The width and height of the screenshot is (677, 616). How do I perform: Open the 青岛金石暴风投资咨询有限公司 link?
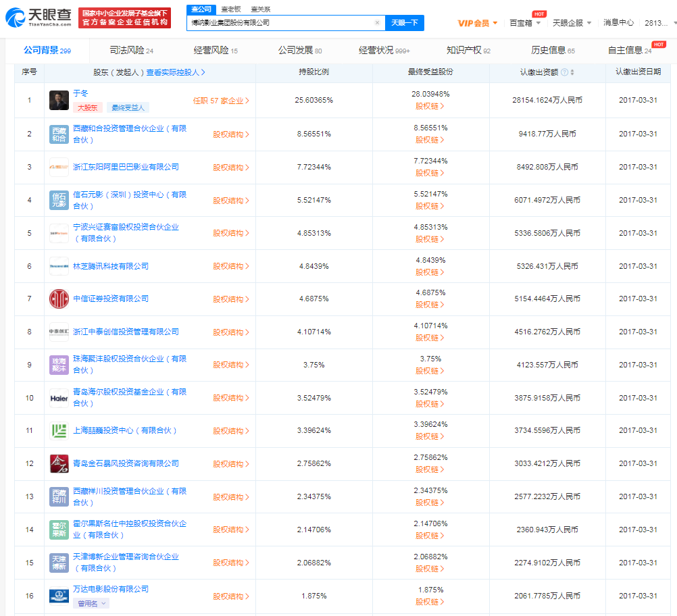click(126, 463)
